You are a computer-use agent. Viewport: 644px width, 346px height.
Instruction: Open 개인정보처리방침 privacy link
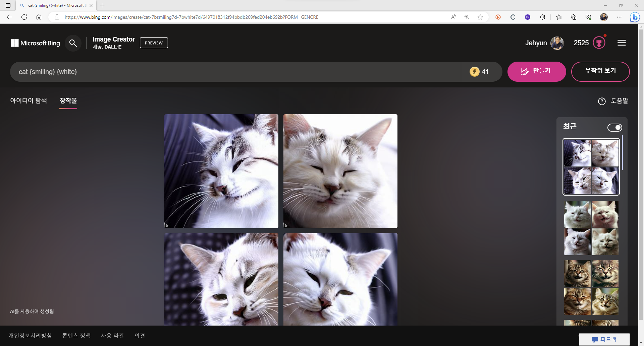[30, 336]
